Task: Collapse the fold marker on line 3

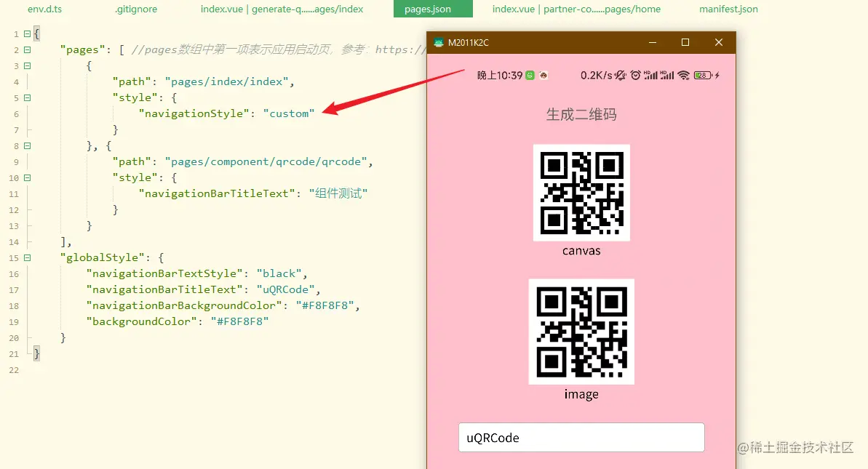Action: [27, 66]
